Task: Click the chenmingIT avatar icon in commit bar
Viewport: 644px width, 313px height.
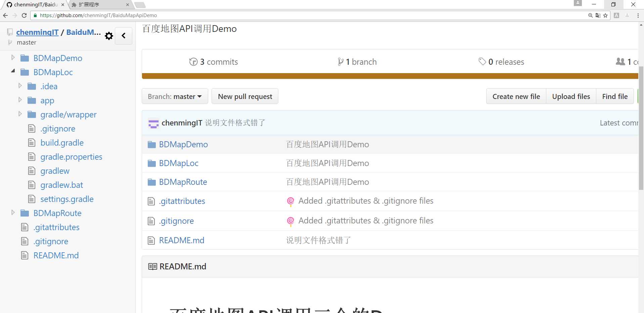Action: tap(153, 123)
